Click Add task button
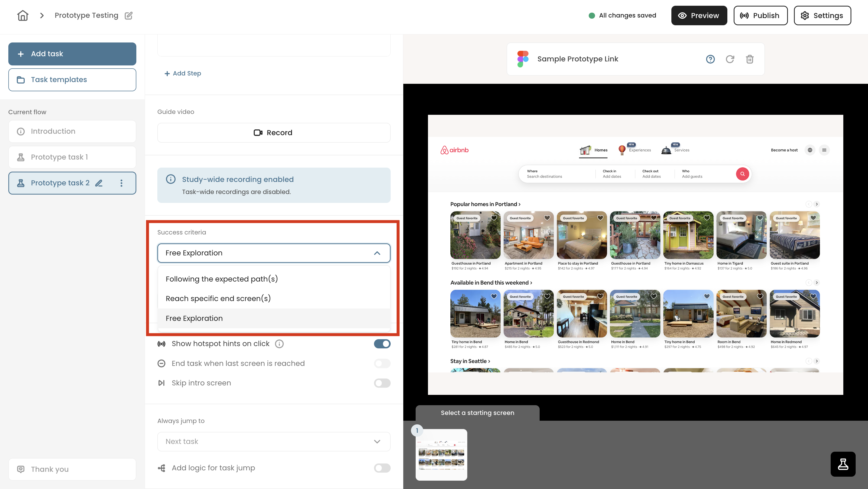The height and width of the screenshot is (489, 868). (x=72, y=54)
